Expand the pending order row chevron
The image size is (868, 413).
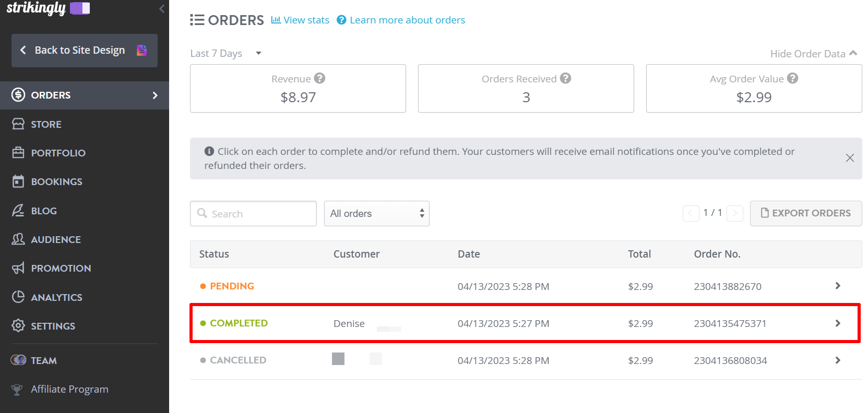point(837,286)
